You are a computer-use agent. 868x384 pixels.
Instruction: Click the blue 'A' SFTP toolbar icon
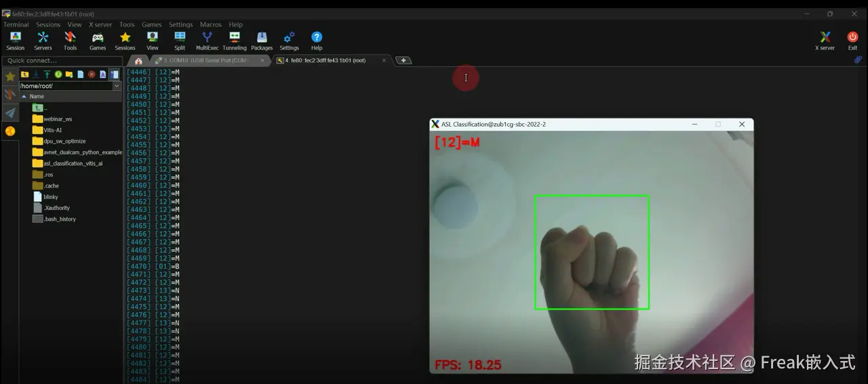point(102,74)
